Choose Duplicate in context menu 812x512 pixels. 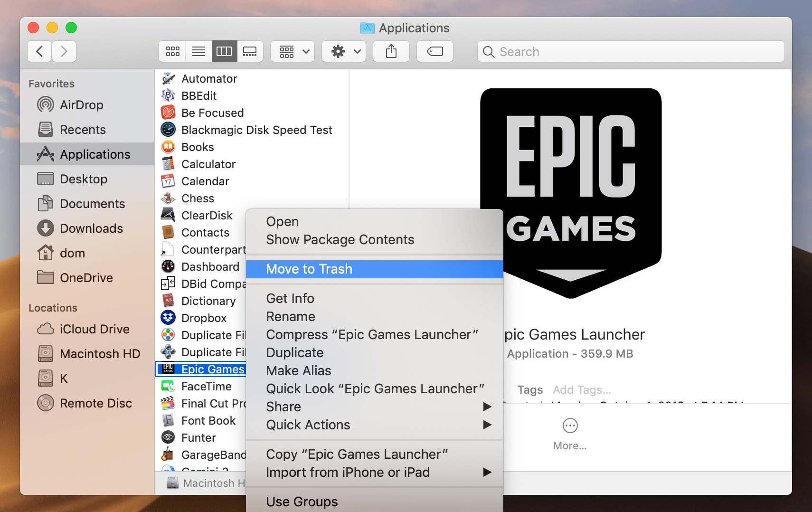(374, 353)
